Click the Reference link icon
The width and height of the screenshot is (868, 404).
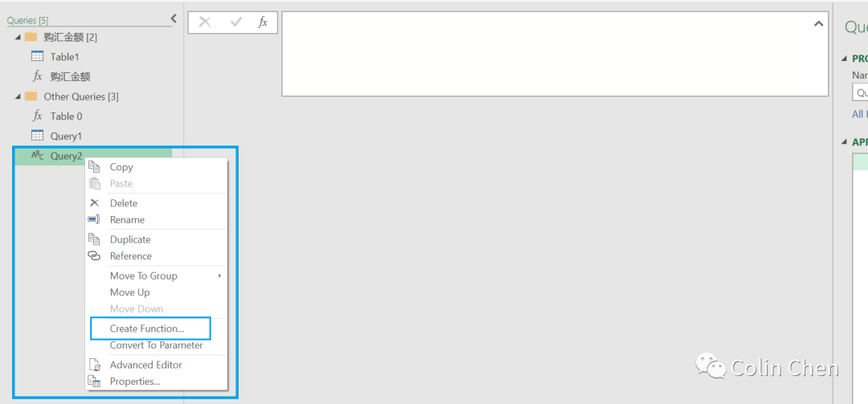coord(95,255)
